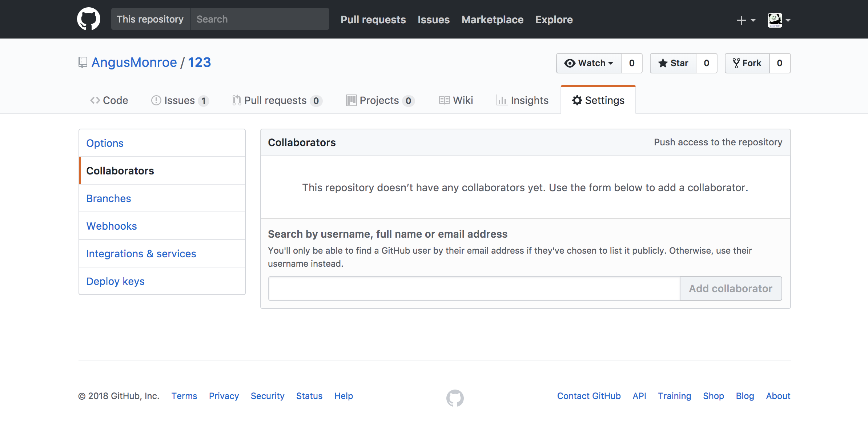This screenshot has width=868, height=423.
Task: Open Contact GitHub link
Action: (x=589, y=396)
